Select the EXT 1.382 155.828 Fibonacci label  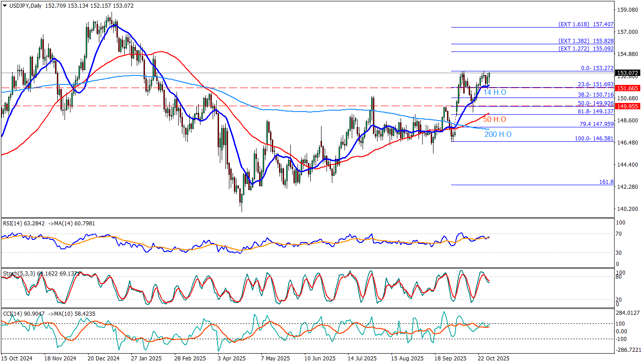pos(586,41)
